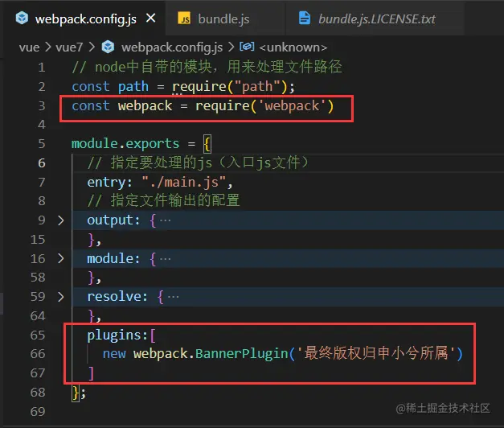The width and height of the screenshot is (504, 428).
Task: Click the text file icon on LICENSE tab
Action: click(x=305, y=18)
